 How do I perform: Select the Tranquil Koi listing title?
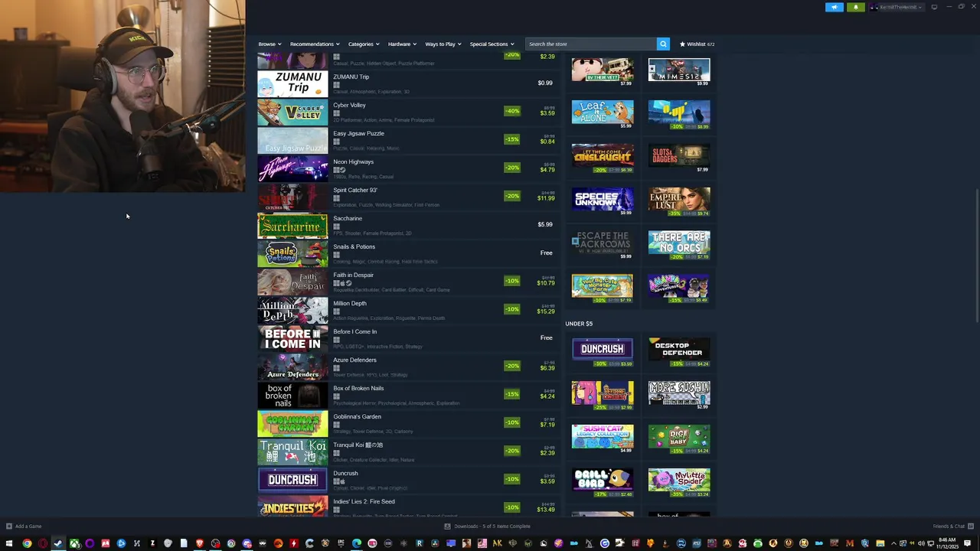[358, 445]
